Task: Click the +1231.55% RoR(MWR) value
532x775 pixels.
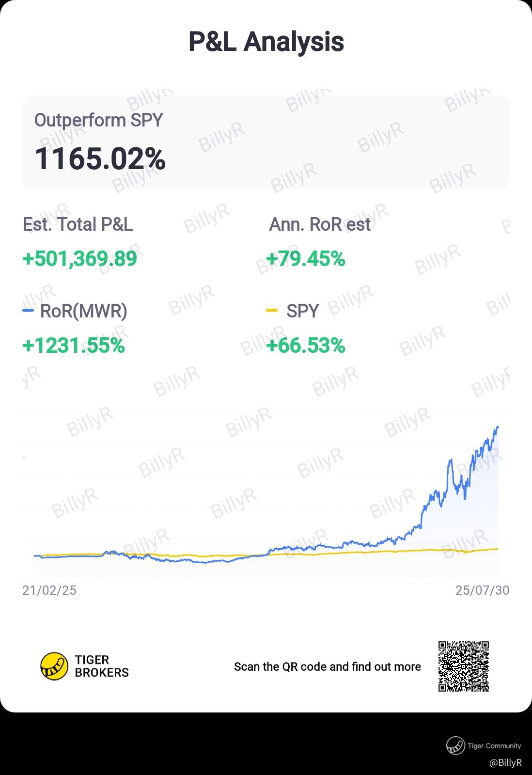Action: pos(74,346)
